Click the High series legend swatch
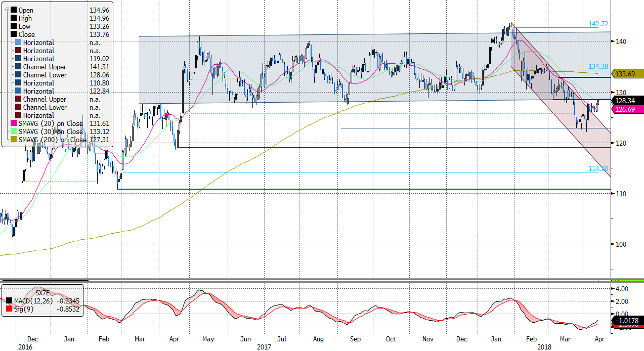The width and height of the screenshot is (644, 351). coord(13,18)
